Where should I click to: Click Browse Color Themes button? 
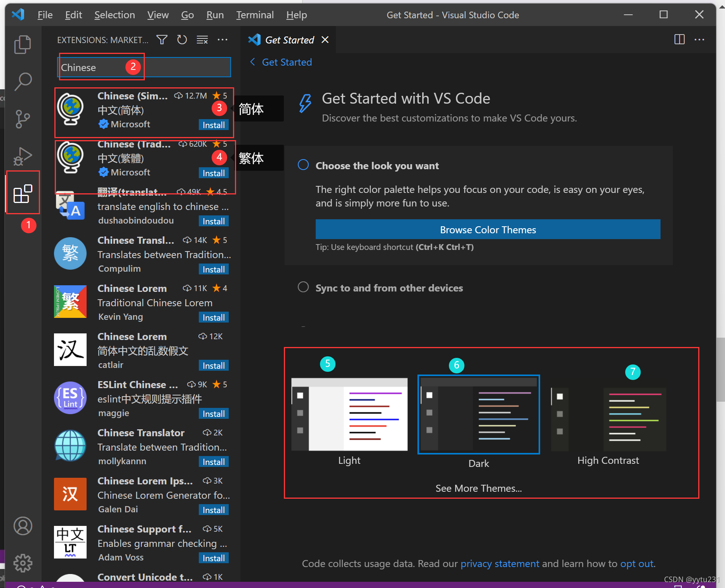[488, 229]
